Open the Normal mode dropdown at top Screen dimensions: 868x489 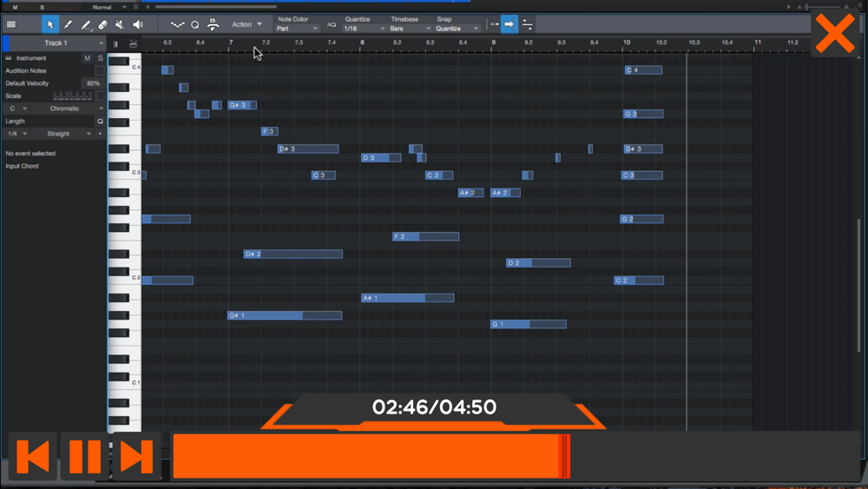(108, 7)
